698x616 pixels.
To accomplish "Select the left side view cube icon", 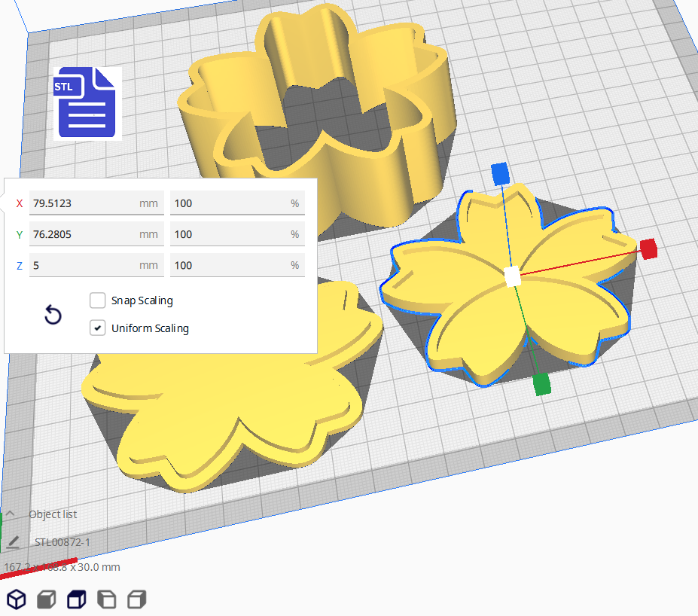I will pyautogui.click(x=107, y=599).
